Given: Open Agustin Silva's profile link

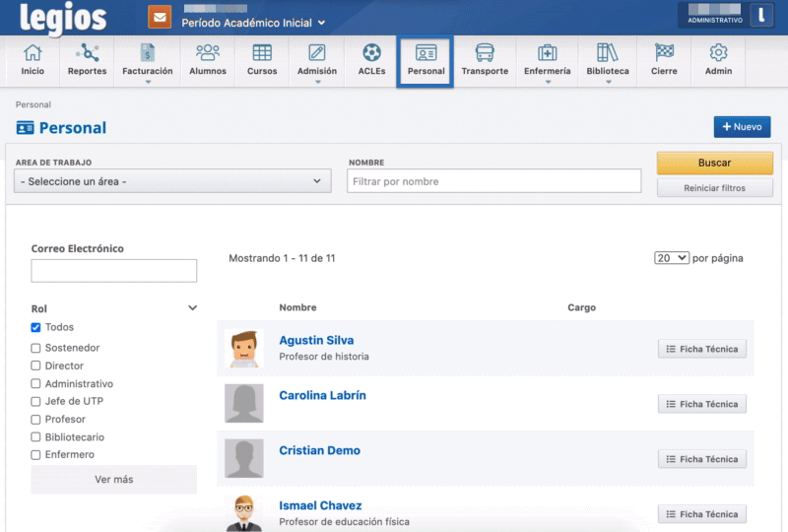Looking at the screenshot, I should pos(316,341).
